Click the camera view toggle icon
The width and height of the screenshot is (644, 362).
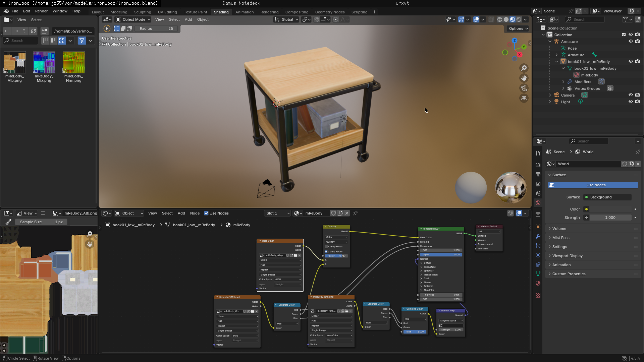coord(524,88)
